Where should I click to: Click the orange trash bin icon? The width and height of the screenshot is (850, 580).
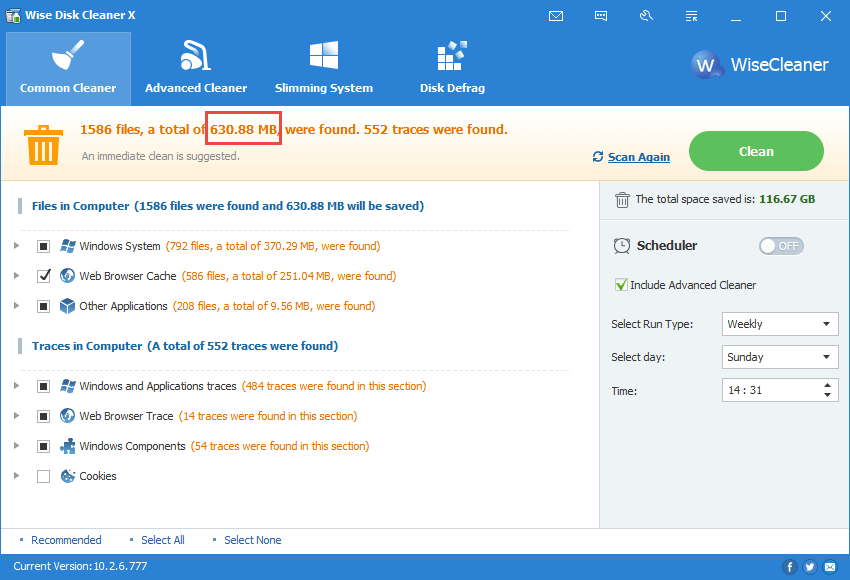tap(43, 145)
